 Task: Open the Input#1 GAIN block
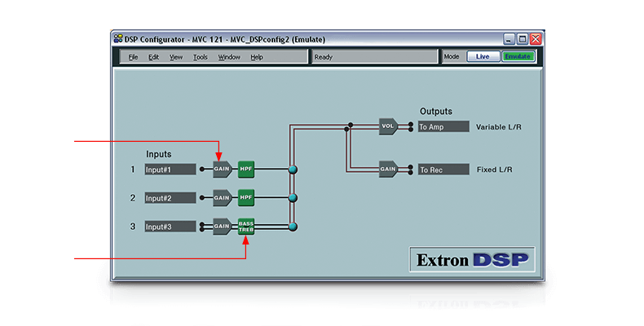(x=223, y=170)
